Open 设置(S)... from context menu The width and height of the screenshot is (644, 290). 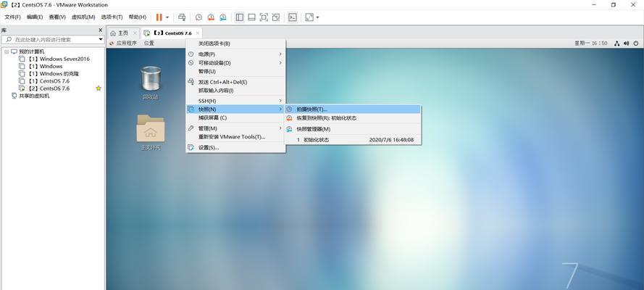tap(235, 147)
